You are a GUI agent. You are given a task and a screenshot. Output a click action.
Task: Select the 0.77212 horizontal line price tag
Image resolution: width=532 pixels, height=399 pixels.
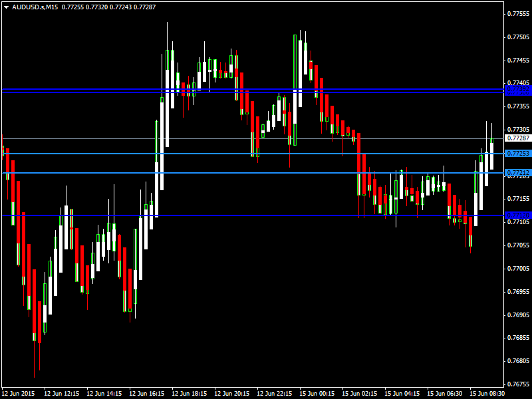point(518,173)
